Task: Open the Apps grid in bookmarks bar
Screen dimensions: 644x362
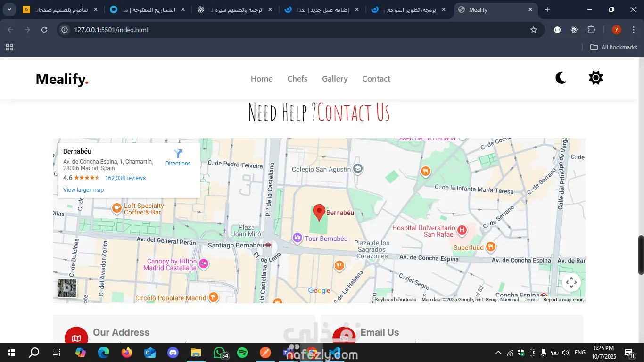Action: click(x=9, y=47)
